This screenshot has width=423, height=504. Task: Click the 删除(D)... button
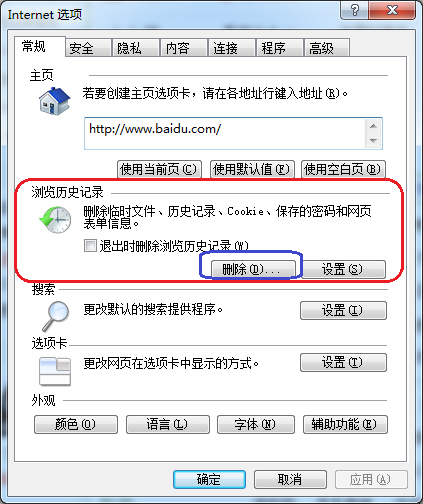tap(253, 269)
